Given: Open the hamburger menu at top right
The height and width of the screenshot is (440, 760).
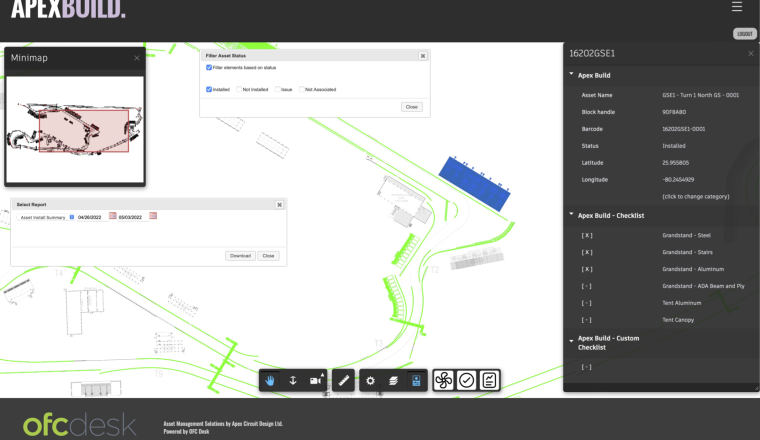Looking at the screenshot, I should [737, 7].
